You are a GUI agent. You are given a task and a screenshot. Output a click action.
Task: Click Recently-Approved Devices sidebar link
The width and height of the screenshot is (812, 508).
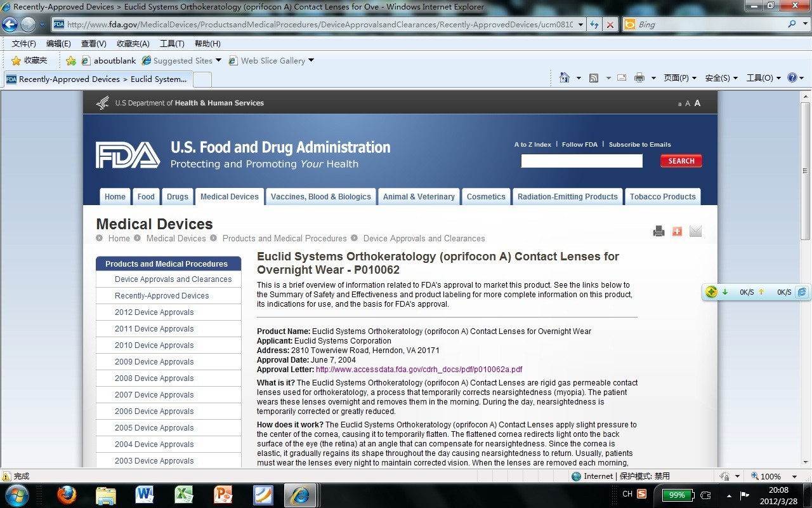[162, 296]
